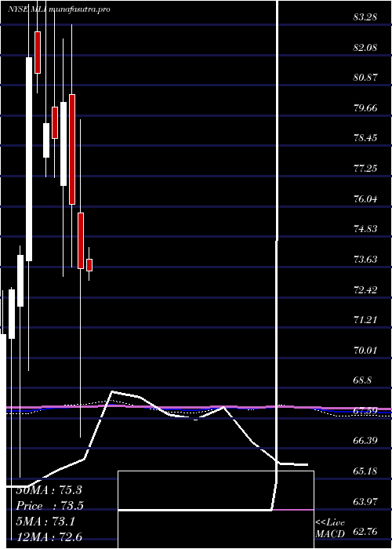Click the 62.76 price axis label
Screen dimensions: 392x549
pyautogui.click(x=365, y=533)
